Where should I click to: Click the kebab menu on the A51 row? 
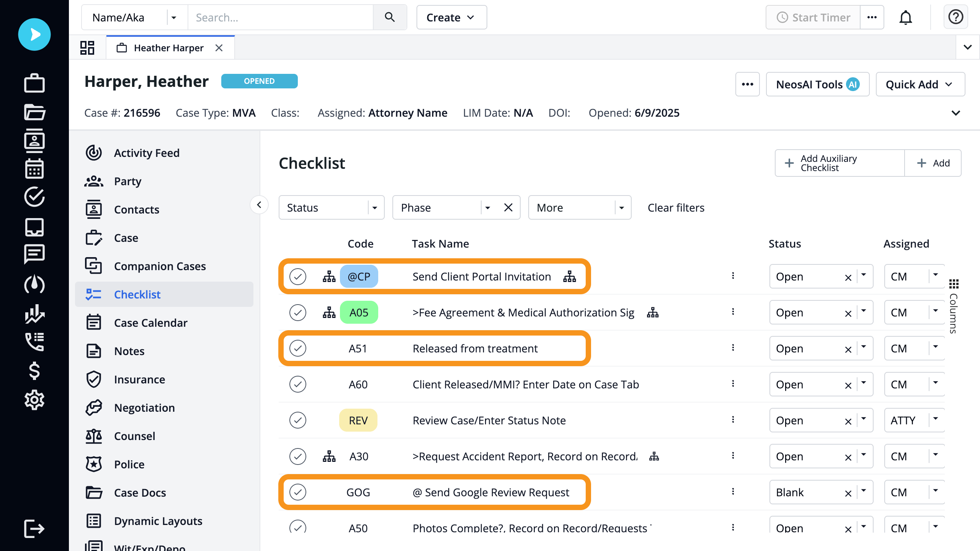tap(733, 348)
